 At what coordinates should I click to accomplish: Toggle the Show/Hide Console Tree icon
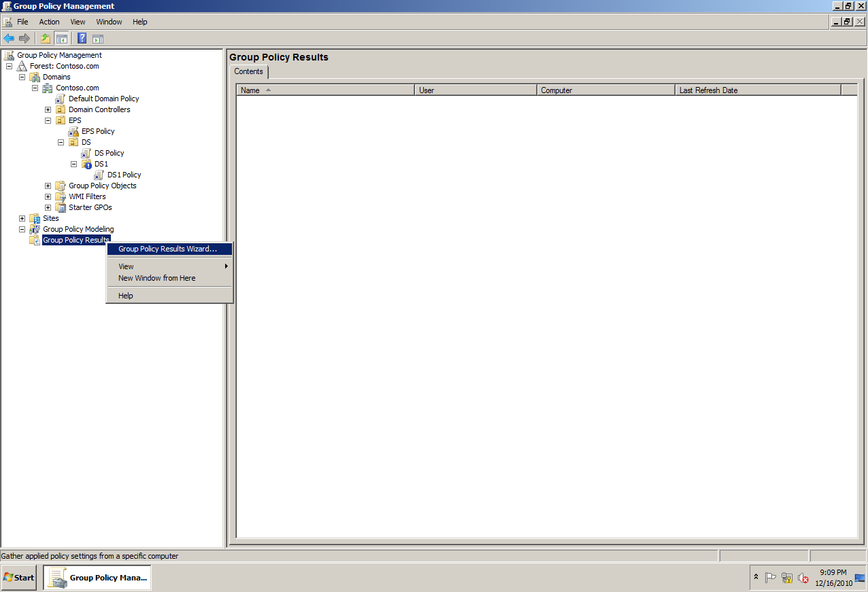pyautogui.click(x=61, y=38)
